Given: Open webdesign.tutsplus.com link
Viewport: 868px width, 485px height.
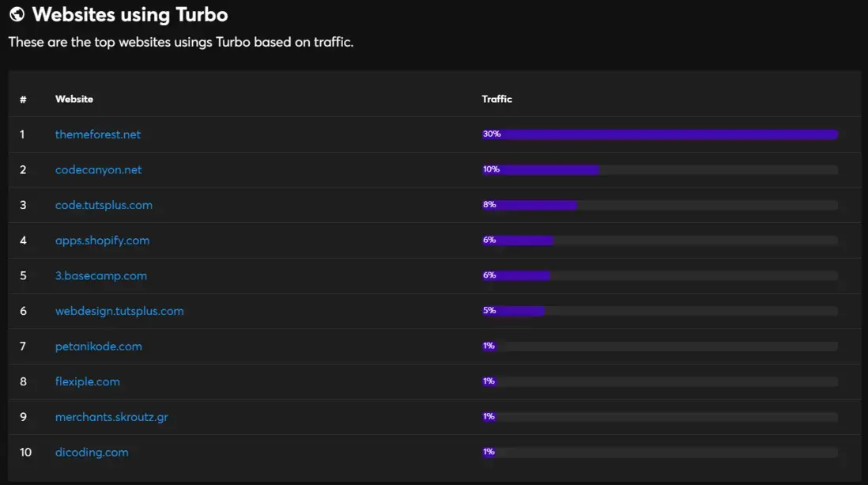Looking at the screenshot, I should click(x=119, y=312).
